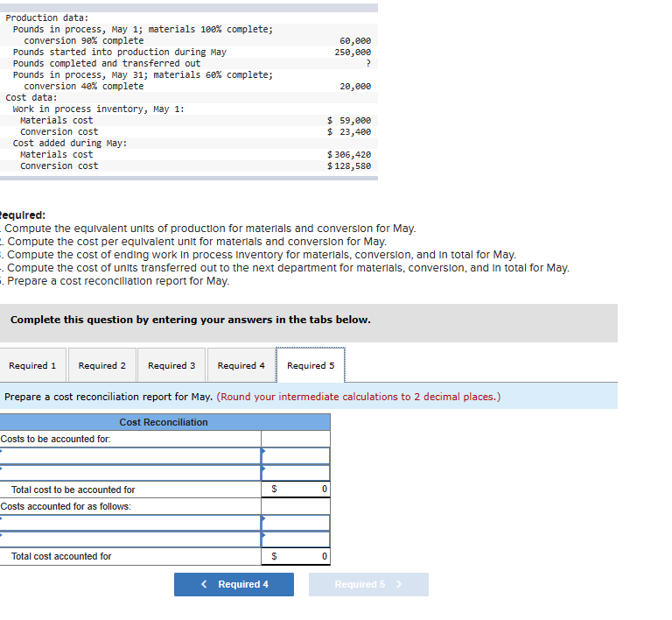
Task: Click the question mark for pounds transferred out
Action: click(x=368, y=63)
